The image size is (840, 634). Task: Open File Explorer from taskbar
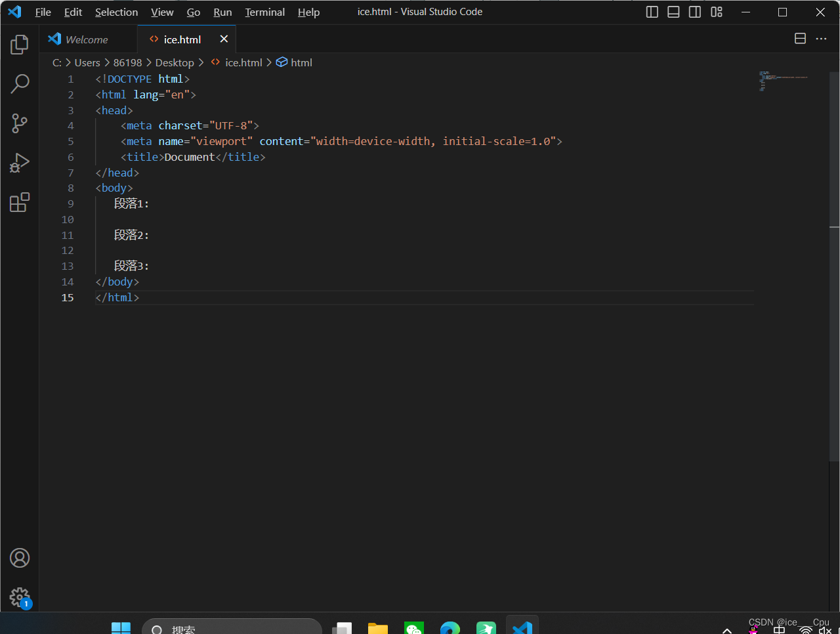point(378,628)
